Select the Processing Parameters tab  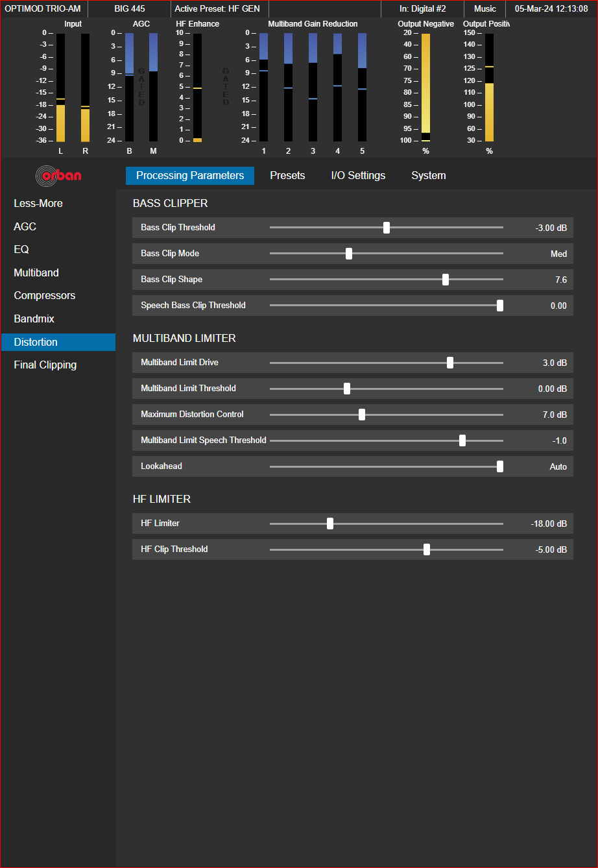[x=189, y=175]
